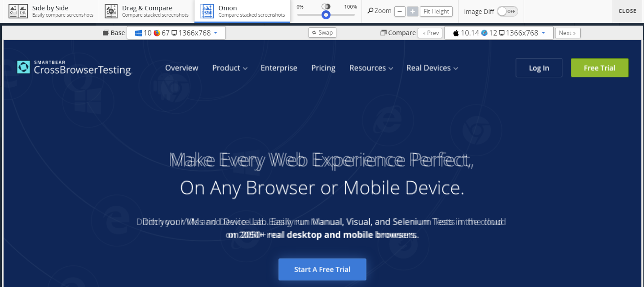The width and height of the screenshot is (644, 287).
Task: Open the Overview page link
Action: click(181, 68)
